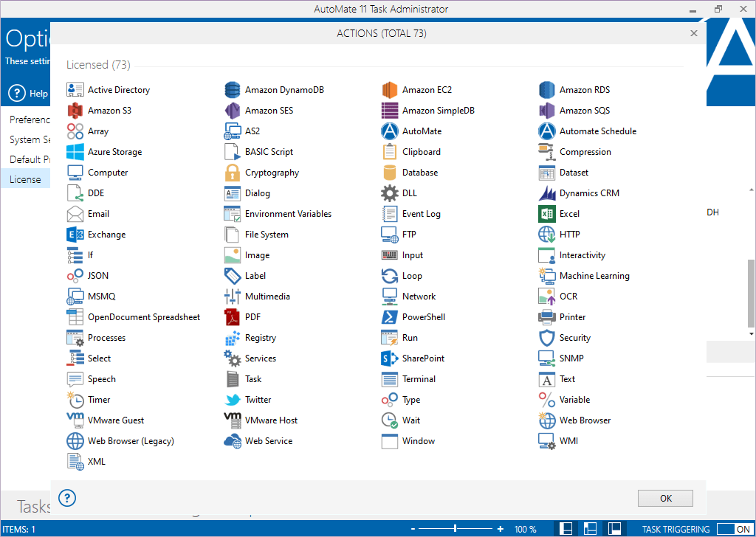
Task: Click the Email envelope icon
Action: tap(75, 214)
